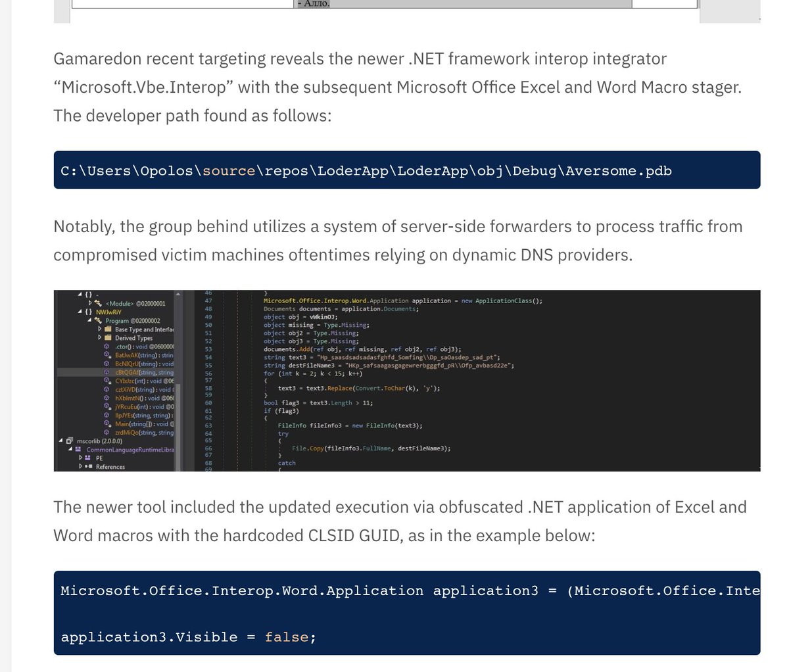Image resolution: width=789 pixels, height=672 pixels.
Task: Click the hXblmtN method icon
Action: pos(107,398)
